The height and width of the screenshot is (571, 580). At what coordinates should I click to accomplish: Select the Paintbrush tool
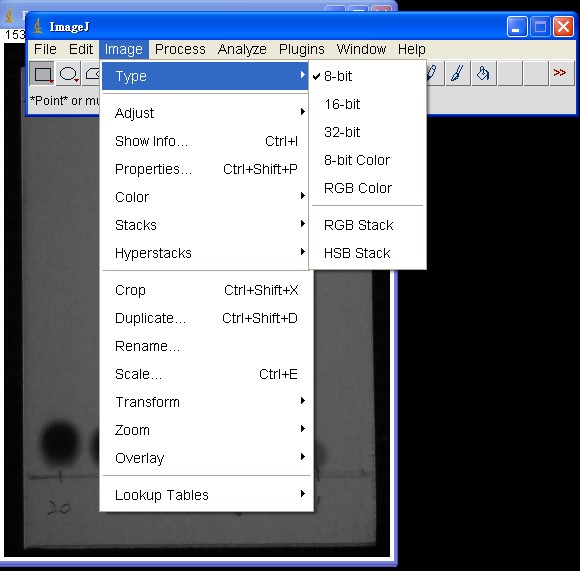458,73
